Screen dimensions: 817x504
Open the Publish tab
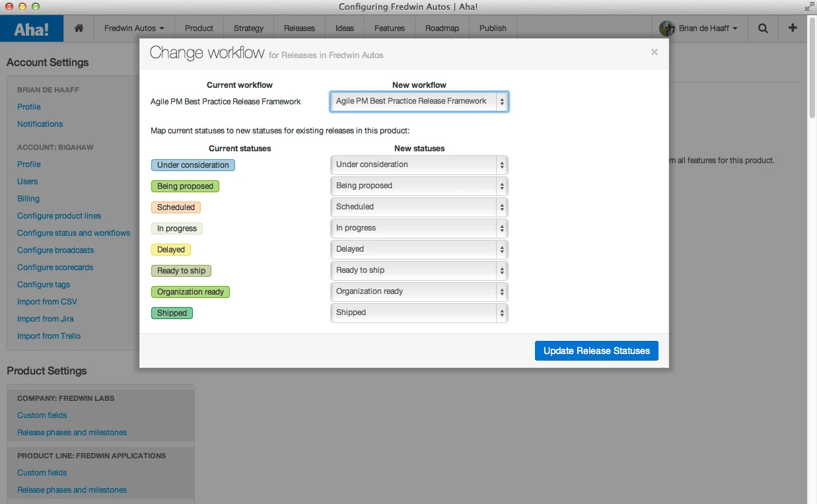493,28
